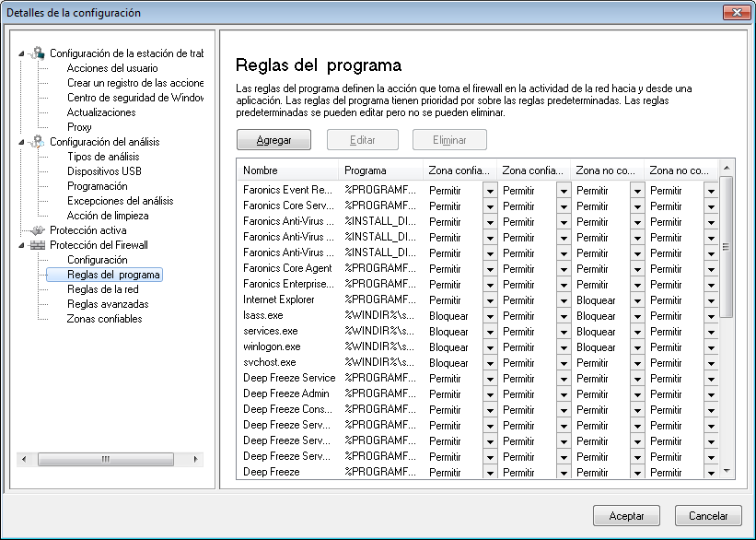This screenshot has height=540, width=756.
Task: Open Tipos de análisis
Action: click(x=103, y=157)
